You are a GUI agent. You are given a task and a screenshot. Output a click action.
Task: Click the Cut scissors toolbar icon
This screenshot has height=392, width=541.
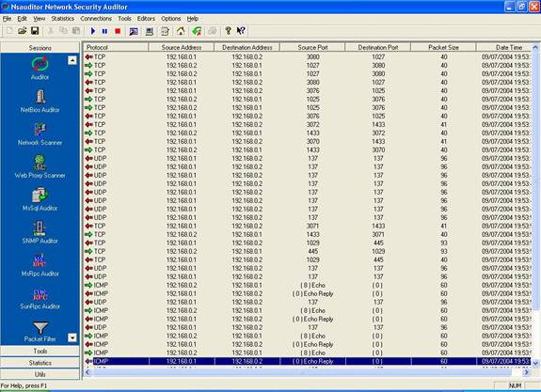[51, 31]
